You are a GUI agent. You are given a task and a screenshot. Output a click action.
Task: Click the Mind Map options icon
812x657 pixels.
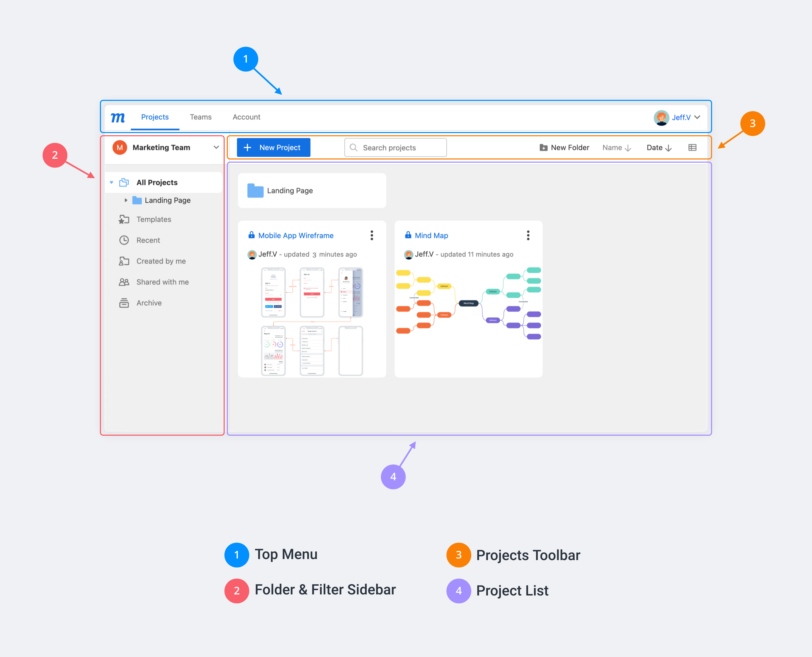pos(528,235)
